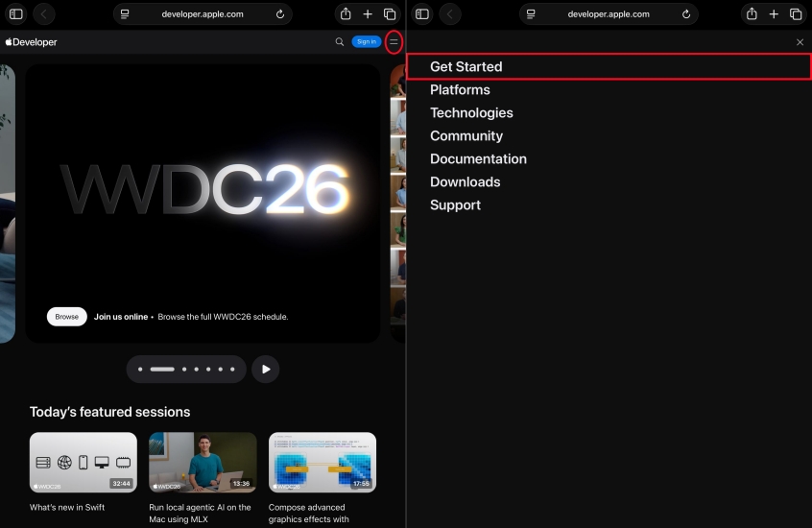
Task: Toggle the sidebar in the right Safari window
Action: click(x=422, y=14)
